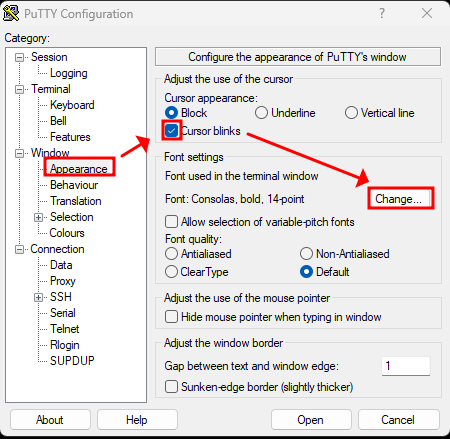This screenshot has height=439, width=450.
Task: Cancel the configuration dialog
Action: pos(398,420)
